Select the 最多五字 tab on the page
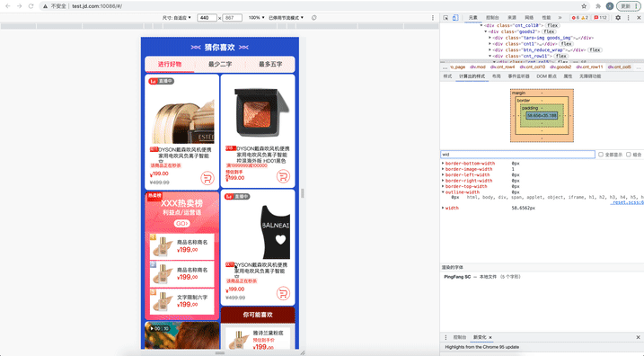The width and height of the screenshot is (644, 356). tap(269, 64)
